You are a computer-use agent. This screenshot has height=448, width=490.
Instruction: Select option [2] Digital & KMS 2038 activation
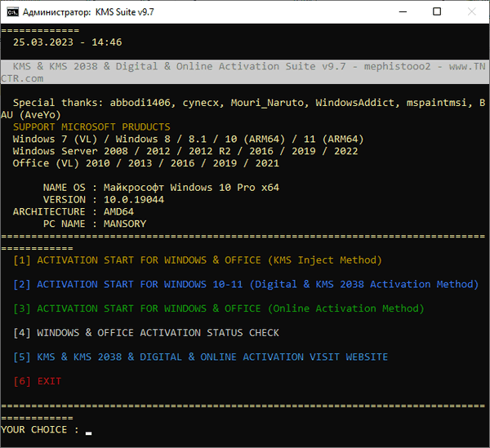pos(245,284)
